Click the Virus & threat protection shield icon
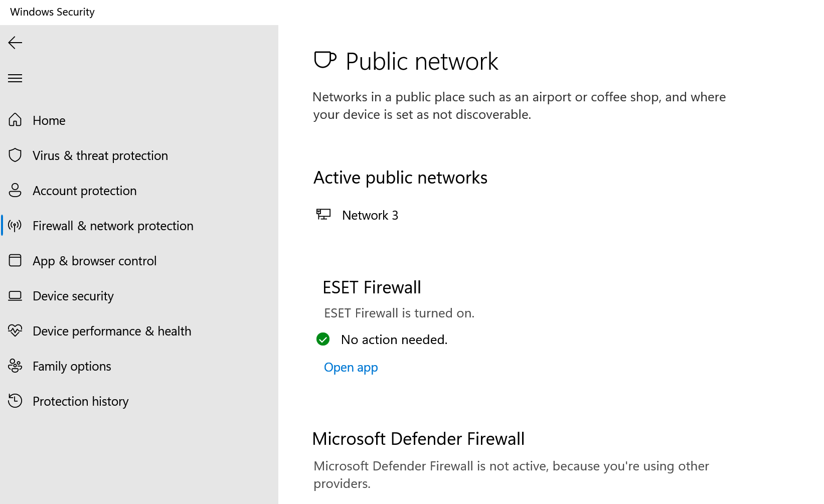Screen dimensions: 824x504 pos(15,155)
